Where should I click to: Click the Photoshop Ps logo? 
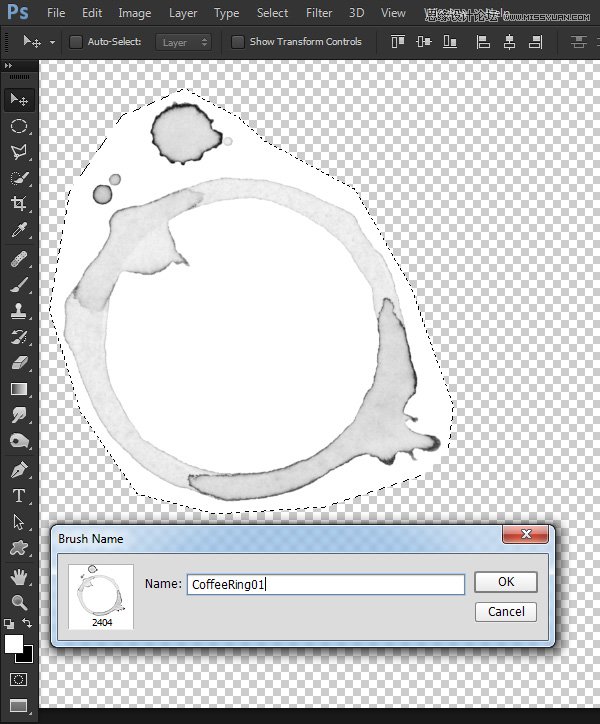tap(18, 12)
